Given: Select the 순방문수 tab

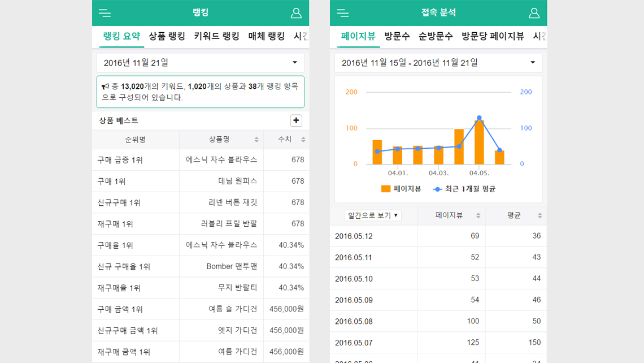Looking at the screenshot, I should click(435, 36).
